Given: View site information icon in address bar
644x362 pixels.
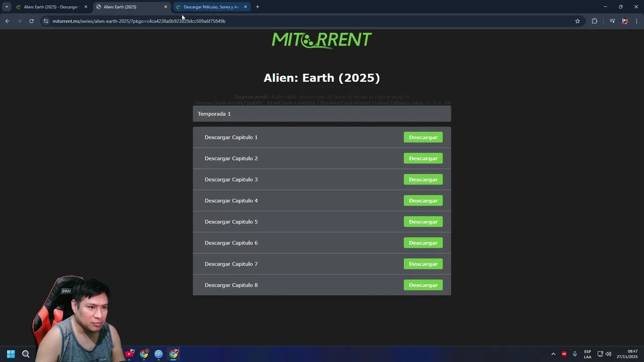Looking at the screenshot, I should click(x=46, y=21).
